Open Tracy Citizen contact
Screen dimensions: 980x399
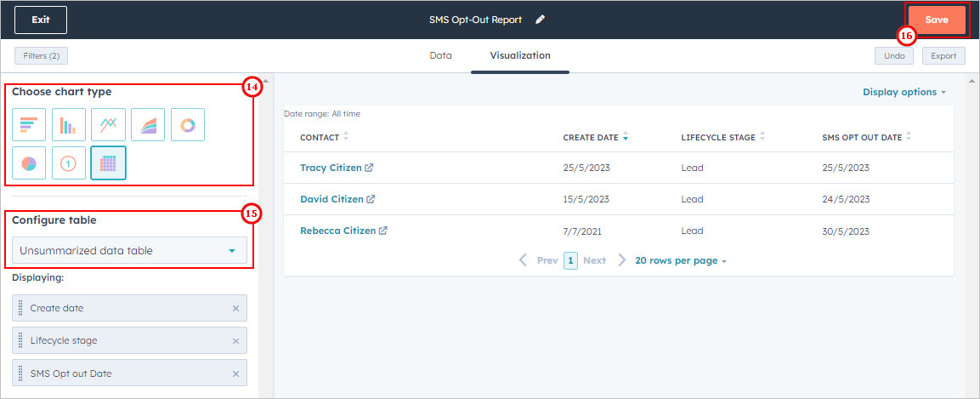point(331,168)
